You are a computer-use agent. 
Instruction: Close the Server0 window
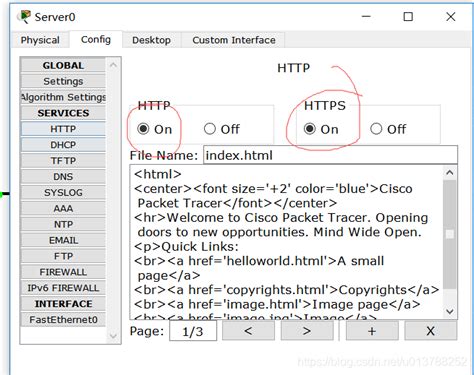(x=451, y=17)
